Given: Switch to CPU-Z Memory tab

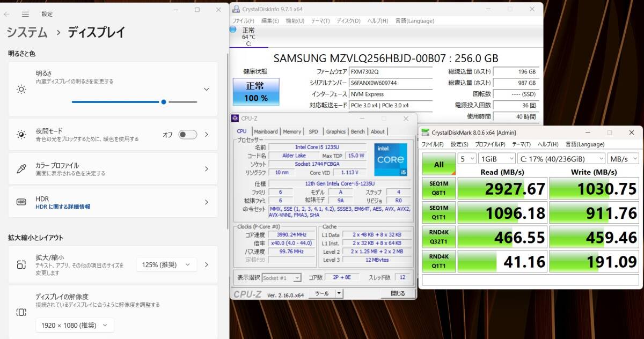Looking at the screenshot, I should (x=292, y=131).
